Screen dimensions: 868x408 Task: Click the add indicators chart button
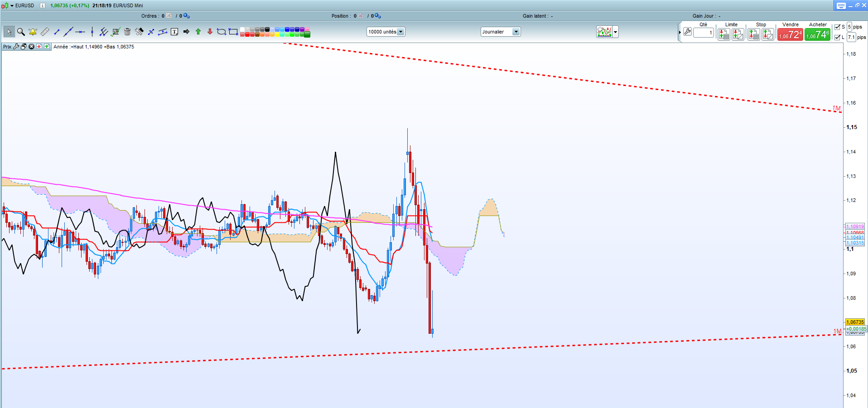tap(604, 32)
